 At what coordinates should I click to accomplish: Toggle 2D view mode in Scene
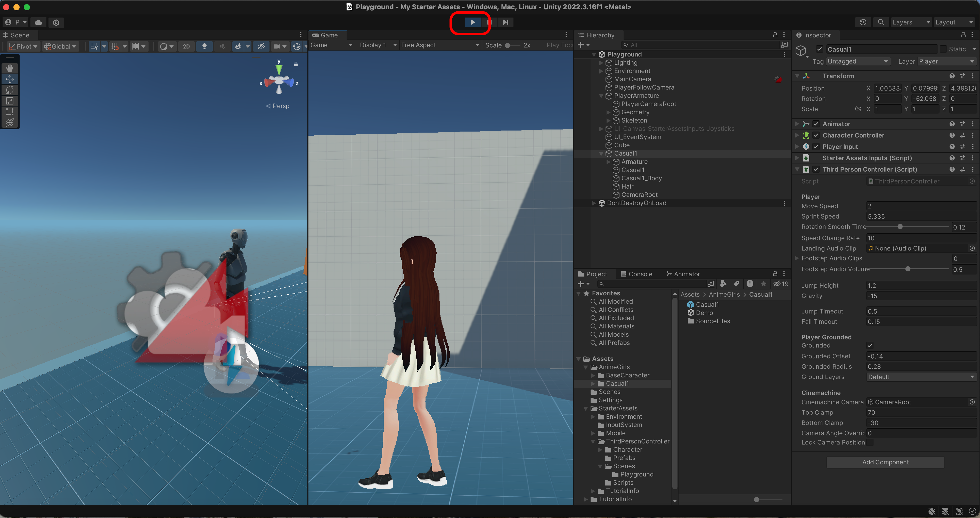(x=186, y=46)
